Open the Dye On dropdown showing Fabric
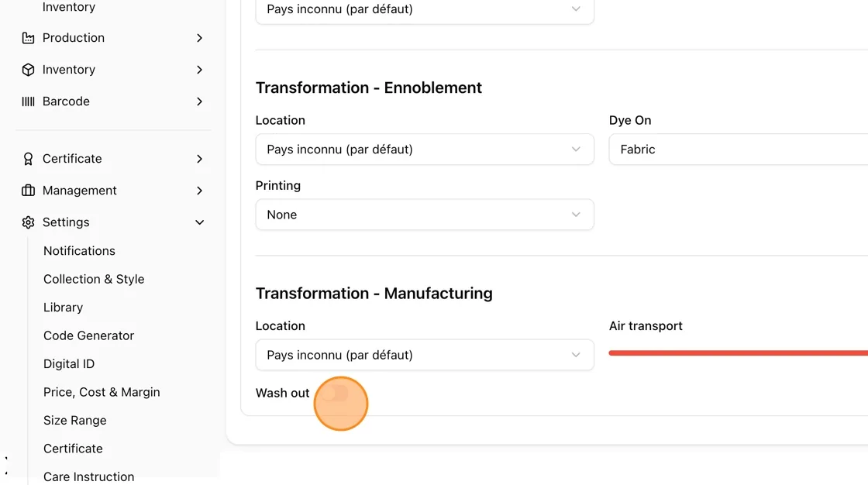868x485 pixels. pos(739,150)
